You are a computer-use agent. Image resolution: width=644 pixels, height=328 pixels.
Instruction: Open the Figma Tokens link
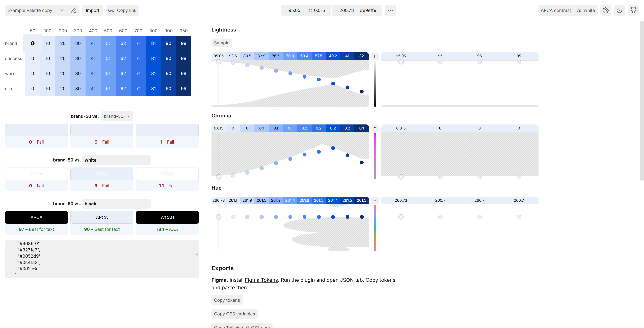[x=261, y=280]
